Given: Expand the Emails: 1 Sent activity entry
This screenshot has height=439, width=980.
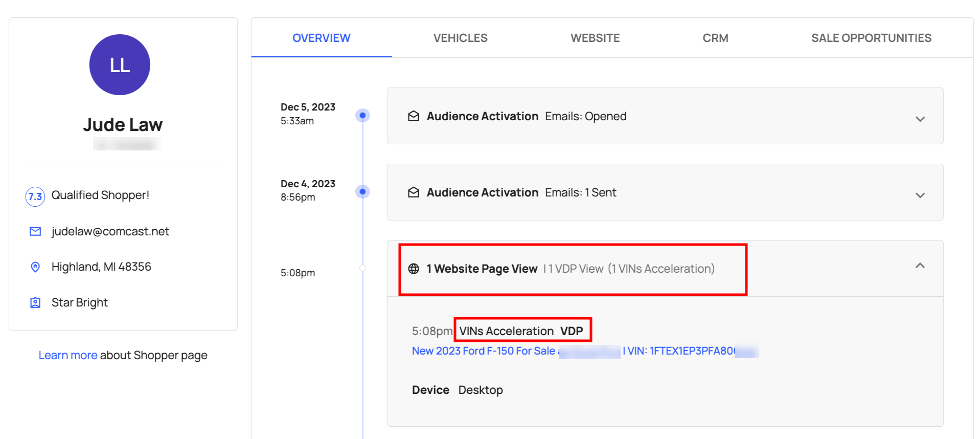Looking at the screenshot, I should (x=920, y=195).
